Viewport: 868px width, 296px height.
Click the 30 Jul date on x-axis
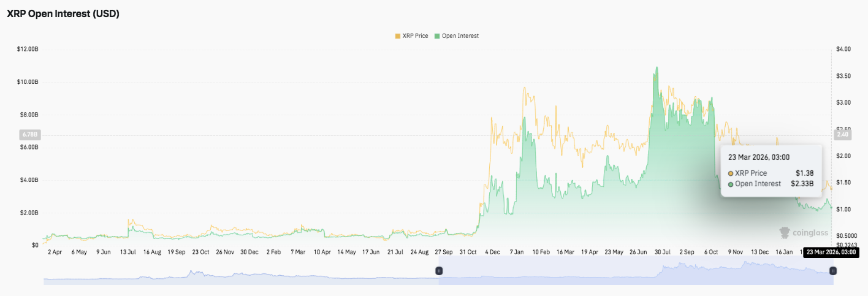[662, 252]
